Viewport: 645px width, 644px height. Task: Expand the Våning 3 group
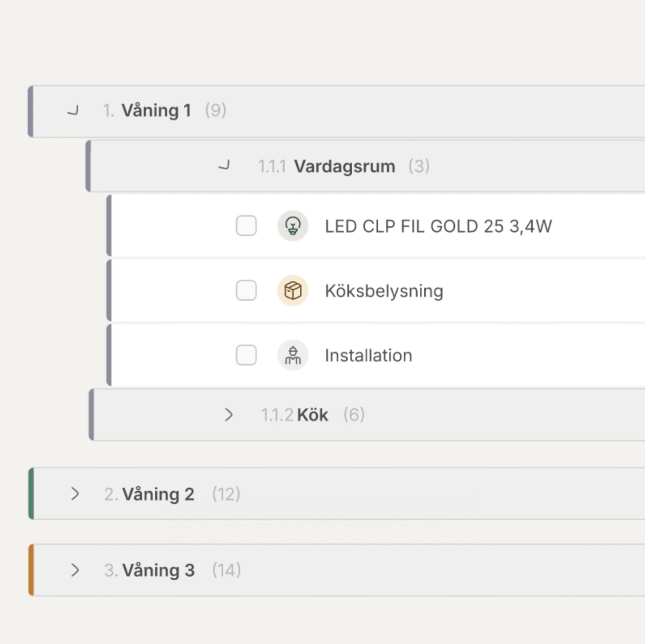tap(75, 570)
